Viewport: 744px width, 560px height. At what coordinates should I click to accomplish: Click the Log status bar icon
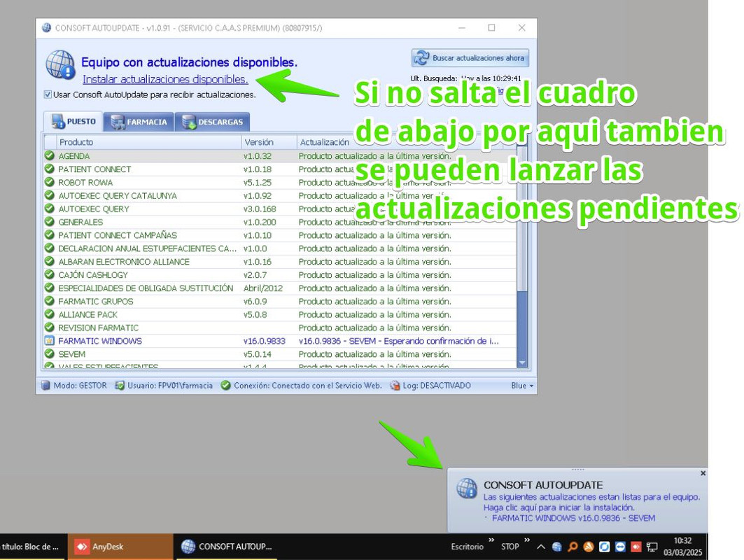click(x=395, y=386)
